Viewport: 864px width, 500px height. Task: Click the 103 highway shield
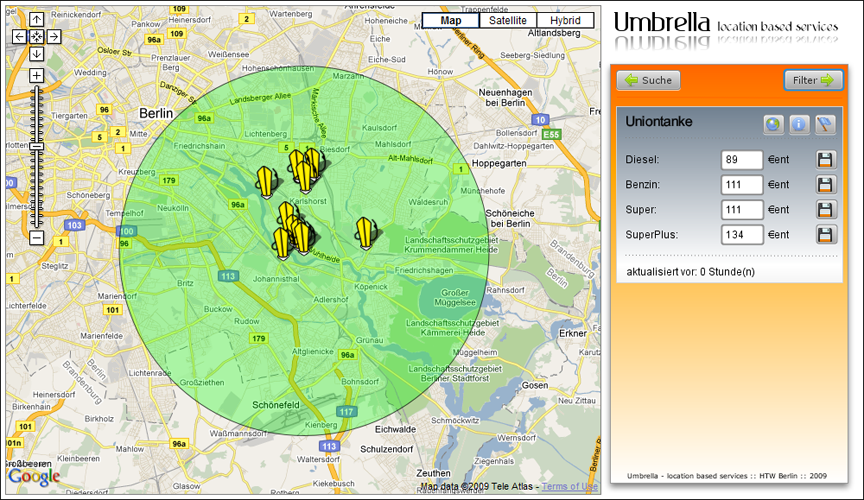click(74, 225)
